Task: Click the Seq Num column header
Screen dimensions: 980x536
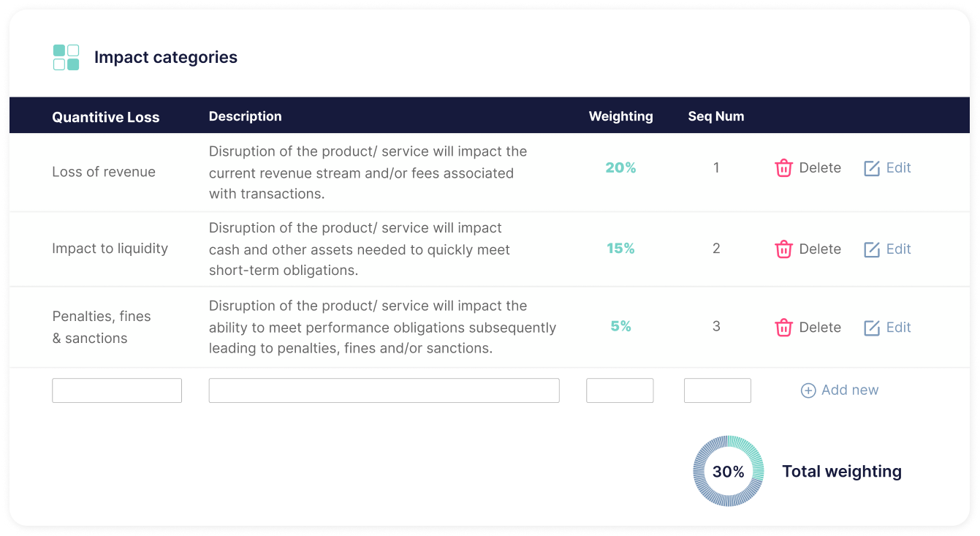Action: click(715, 116)
